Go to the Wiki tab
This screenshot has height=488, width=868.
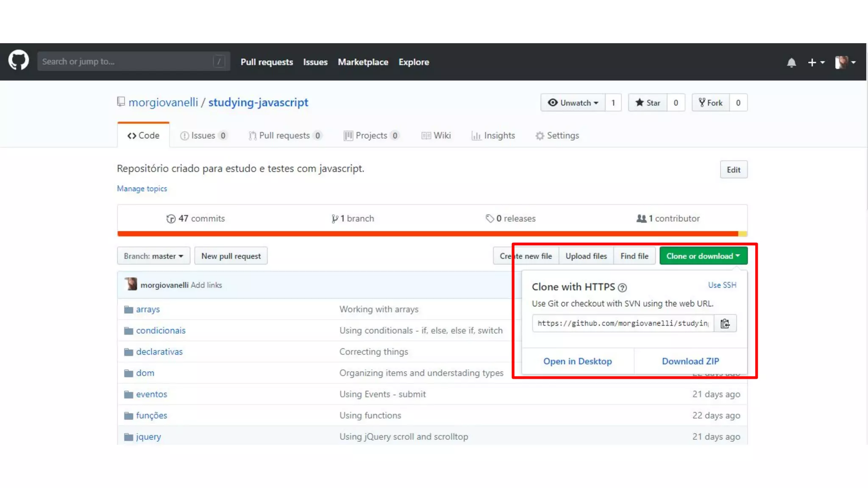(436, 136)
